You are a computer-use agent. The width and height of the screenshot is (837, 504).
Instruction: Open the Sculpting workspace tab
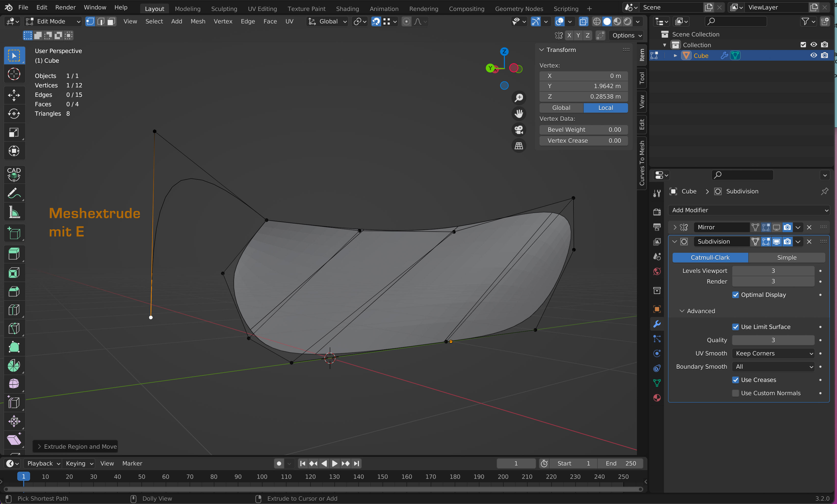point(224,8)
